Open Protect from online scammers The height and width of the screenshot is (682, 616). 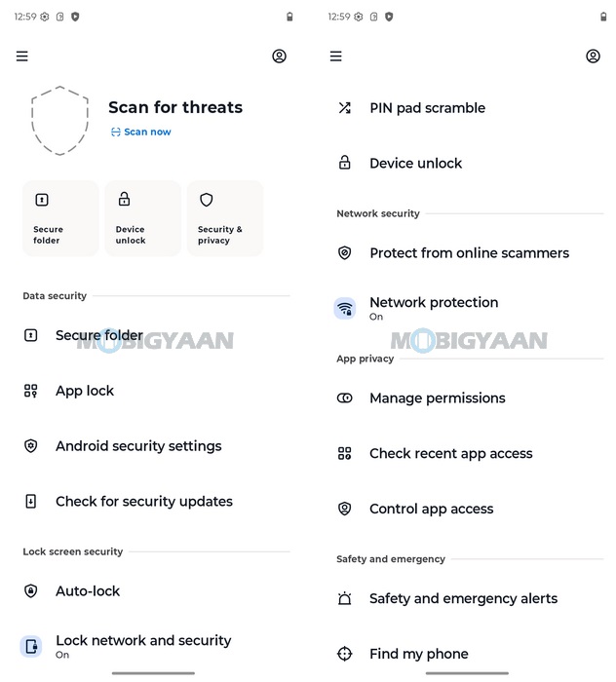click(469, 253)
